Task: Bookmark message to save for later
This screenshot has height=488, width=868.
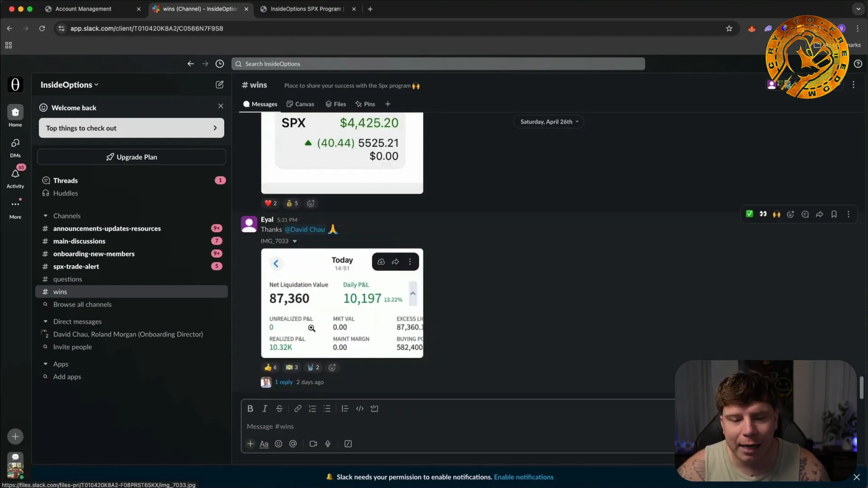Action: pyautogui.click(x=834, y=214)
